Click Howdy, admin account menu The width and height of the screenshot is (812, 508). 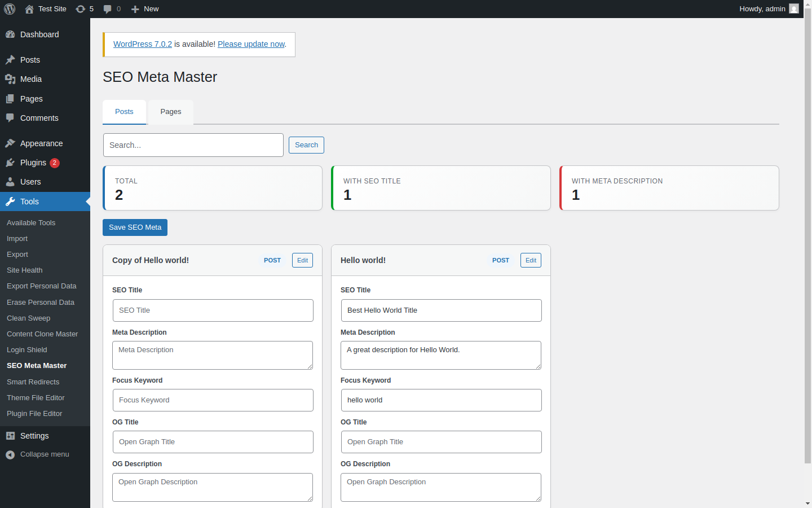coord(769,9)
